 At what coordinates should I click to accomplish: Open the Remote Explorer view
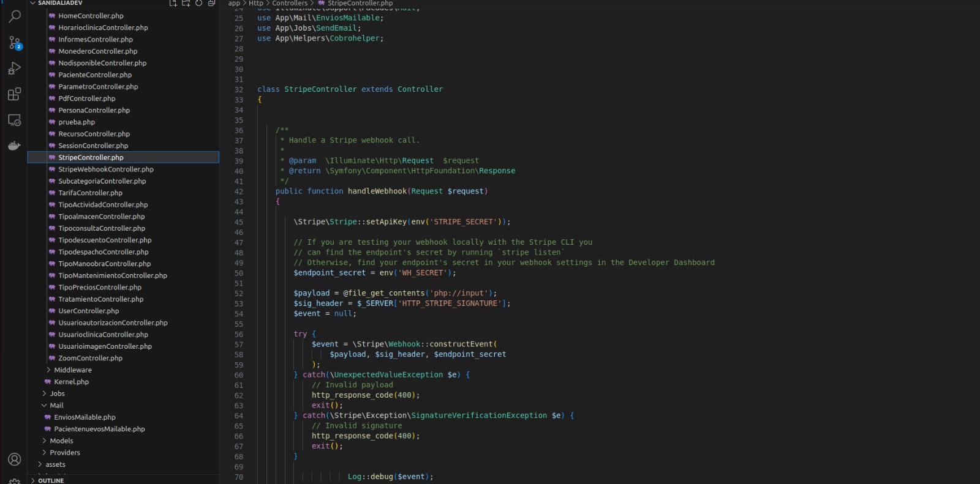coord(14,120)
